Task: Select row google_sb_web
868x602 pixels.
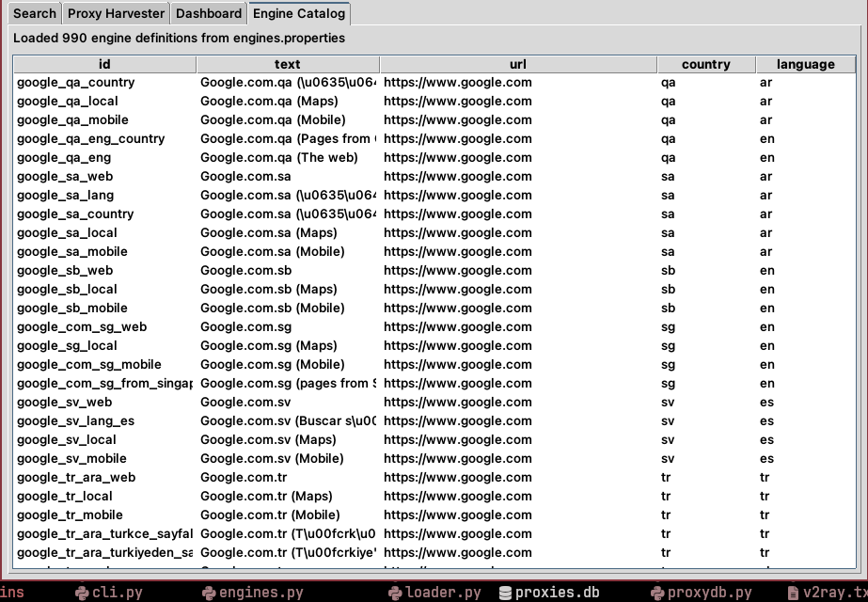Action: [x=434, y=271]
